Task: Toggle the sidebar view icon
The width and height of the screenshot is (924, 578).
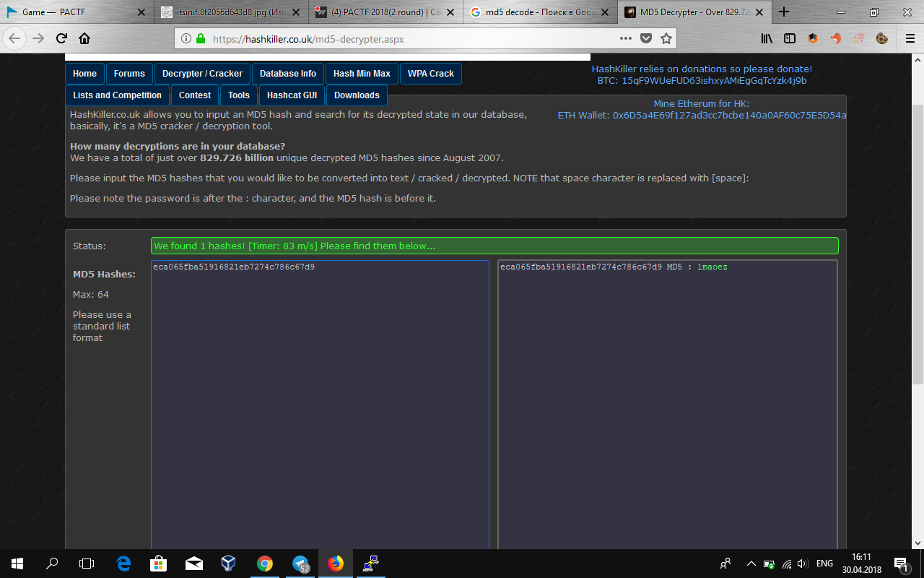Action: pyautogui.click(x=790, y=38)
